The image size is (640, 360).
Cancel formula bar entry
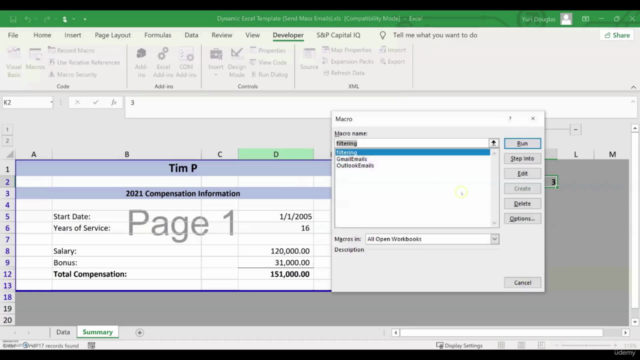pyautogui.click(x=77, y=102)
